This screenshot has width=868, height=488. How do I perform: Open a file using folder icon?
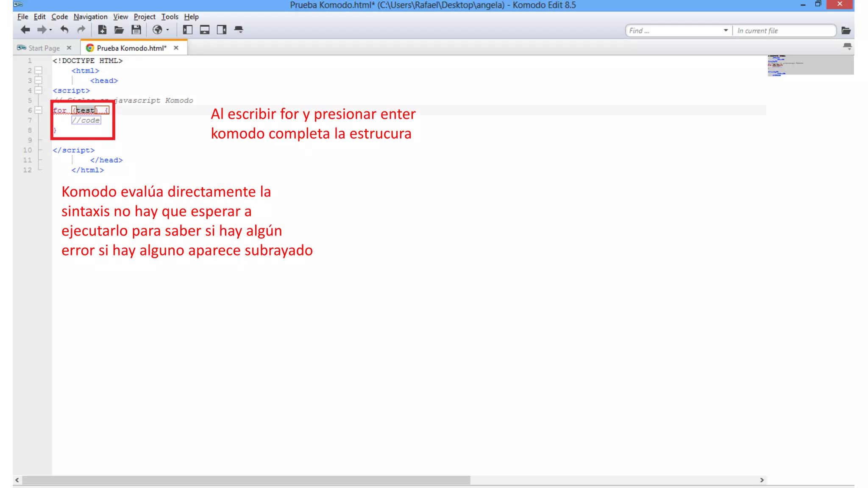pos(119,30)
